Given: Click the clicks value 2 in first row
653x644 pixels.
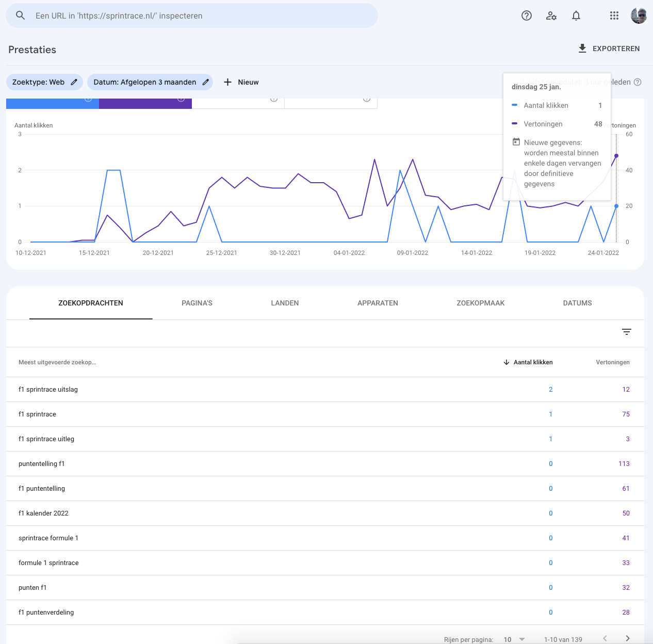Looking at the screenshot, I should 551,390.
